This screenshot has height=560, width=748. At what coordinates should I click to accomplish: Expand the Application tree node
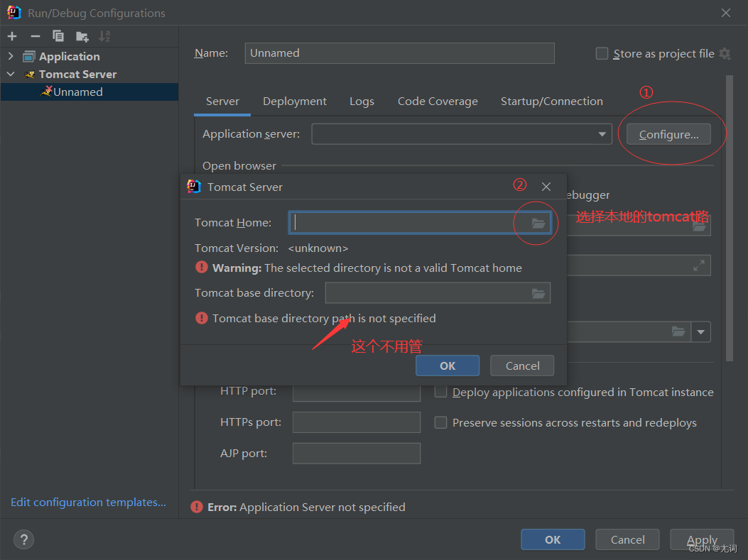[x=11, y=56]
